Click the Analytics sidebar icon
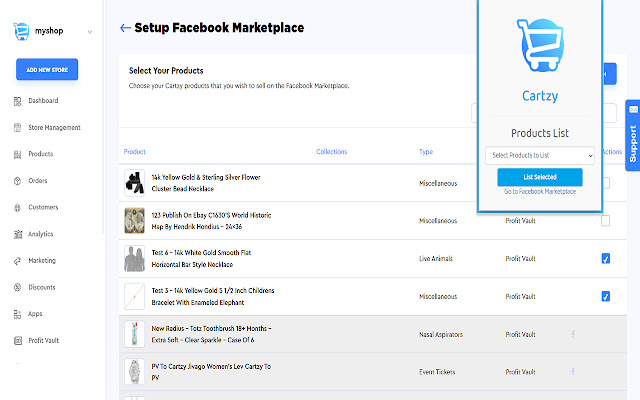The width and height of the screenshot is (640, 400). (x=18, y=234)
